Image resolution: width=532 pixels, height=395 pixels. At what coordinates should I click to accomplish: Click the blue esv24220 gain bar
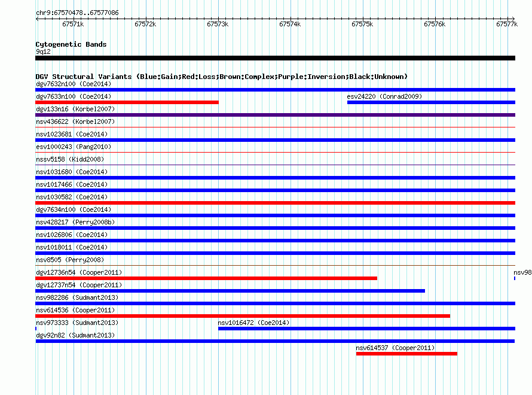pyautogui.click(x=431, y=102)
